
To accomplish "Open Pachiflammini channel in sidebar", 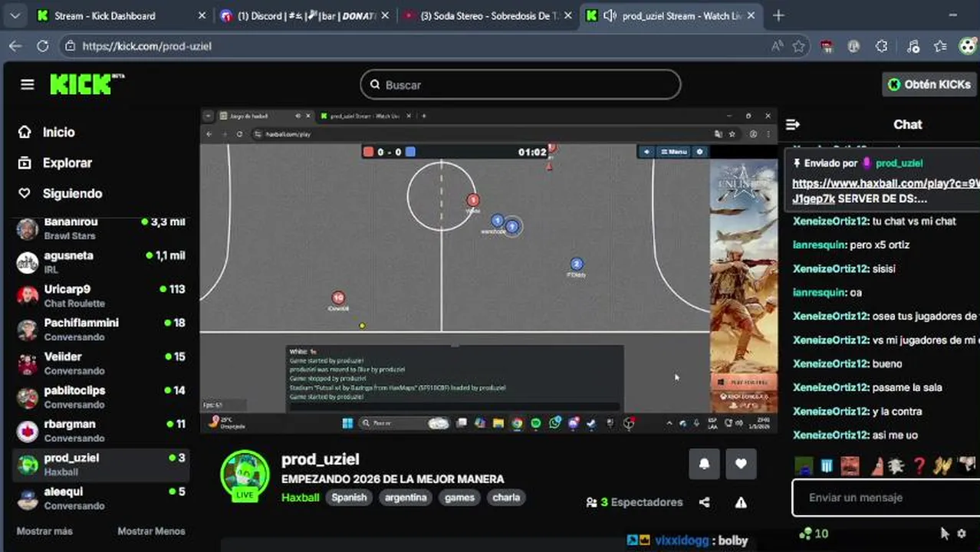I will (101, 329).
